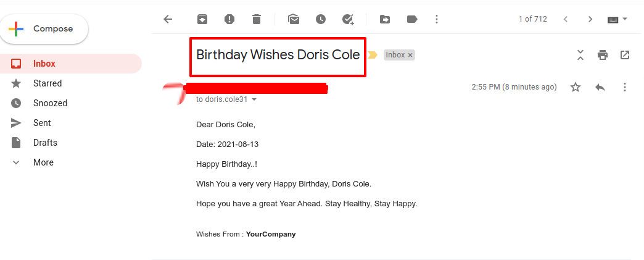The width and height of the screenshot is (644, 260).
Task: Remove the Inbox label from email
Action: (x=410, y=55)
